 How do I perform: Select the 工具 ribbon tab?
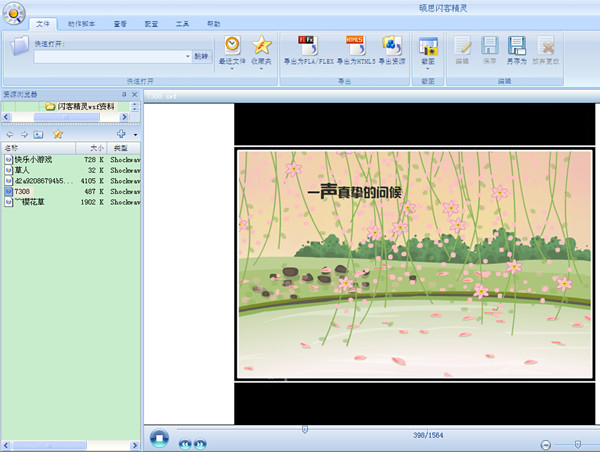(182, 24)
